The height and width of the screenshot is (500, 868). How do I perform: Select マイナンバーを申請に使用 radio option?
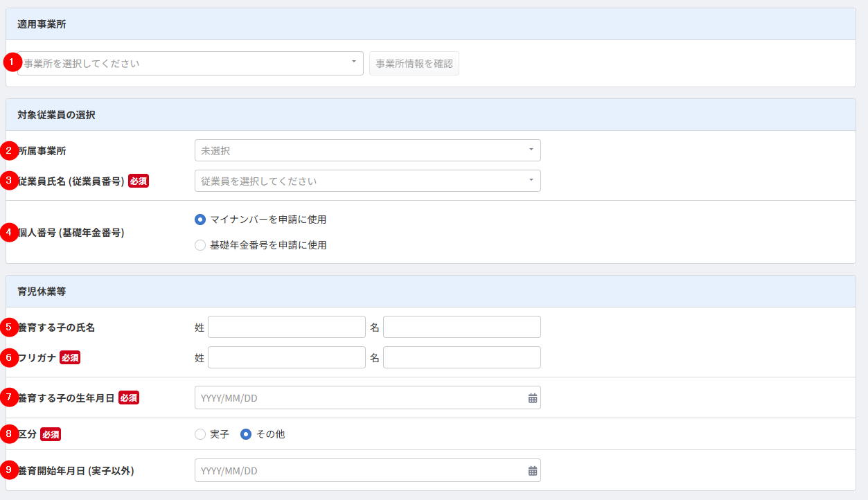(x=200, y=220)
